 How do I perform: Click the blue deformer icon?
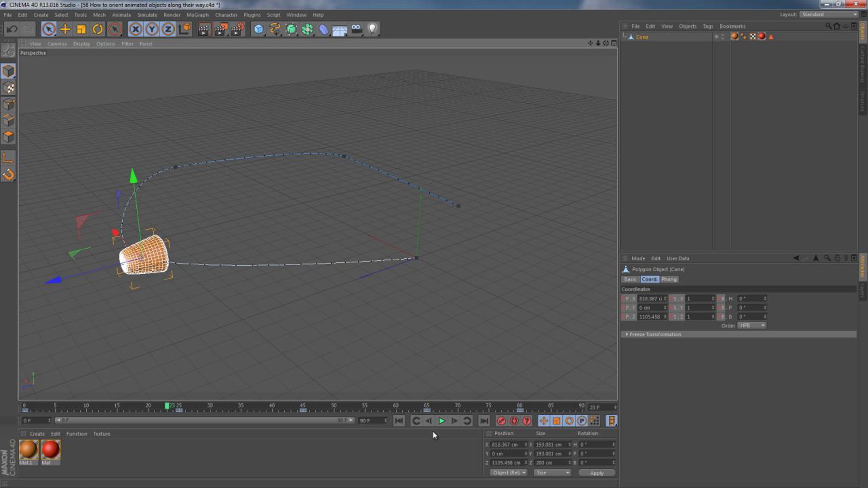click(324, 29)
